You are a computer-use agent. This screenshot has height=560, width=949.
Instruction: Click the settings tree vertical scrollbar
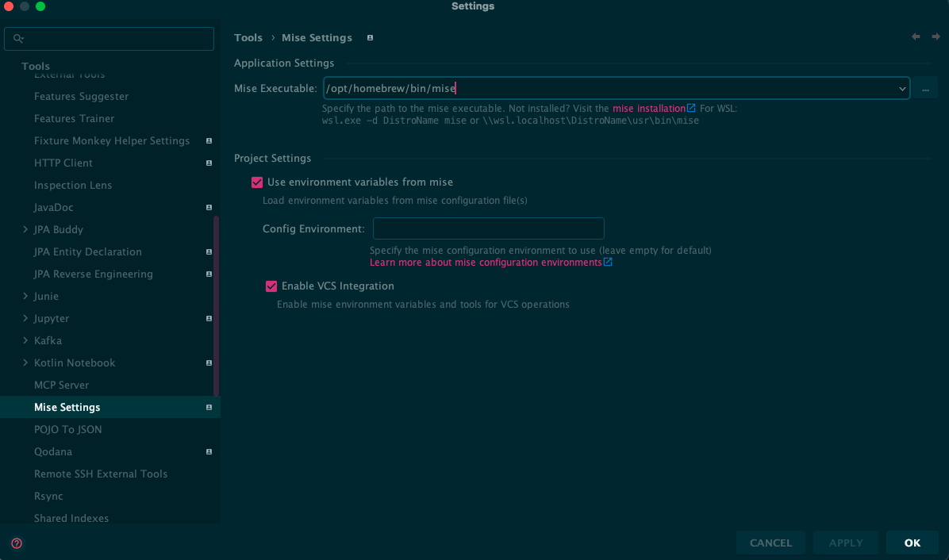pyautogui.click(x=217, y=305)
